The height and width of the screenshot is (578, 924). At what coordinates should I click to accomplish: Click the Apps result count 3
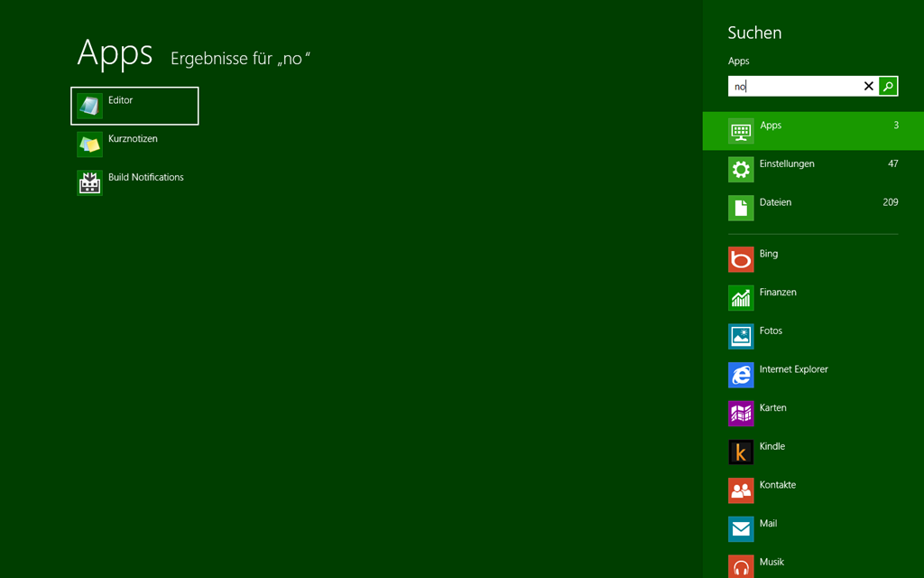896,125
